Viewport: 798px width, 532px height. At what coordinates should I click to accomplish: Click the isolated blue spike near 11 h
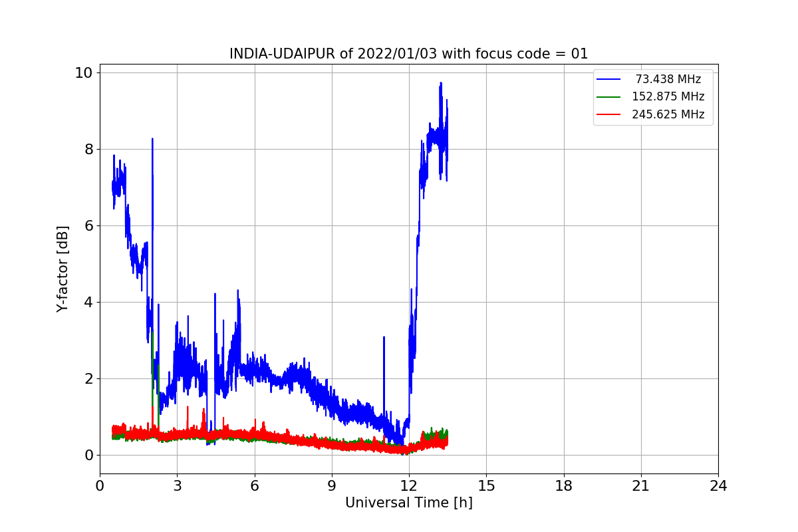[384, 337]
